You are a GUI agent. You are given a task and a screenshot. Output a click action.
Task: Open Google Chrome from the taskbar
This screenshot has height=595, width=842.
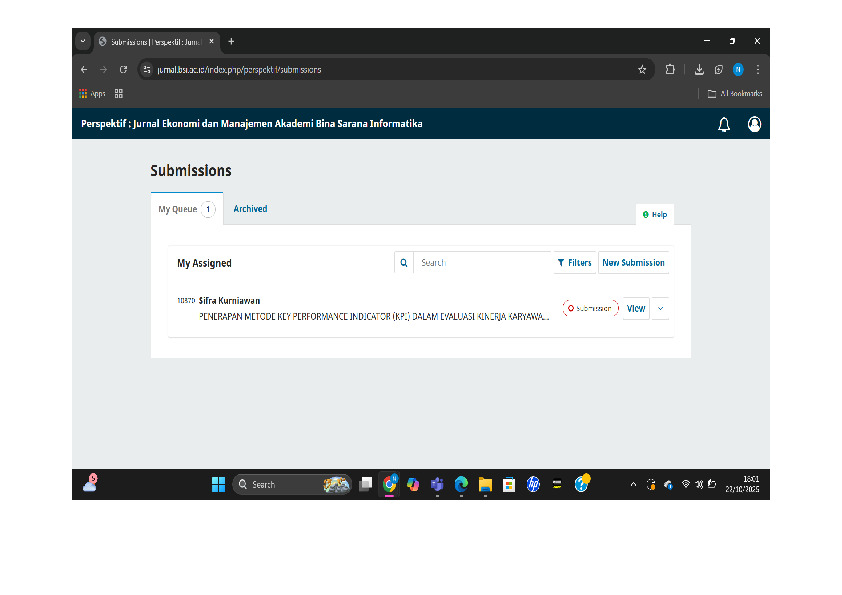[390, 484]
